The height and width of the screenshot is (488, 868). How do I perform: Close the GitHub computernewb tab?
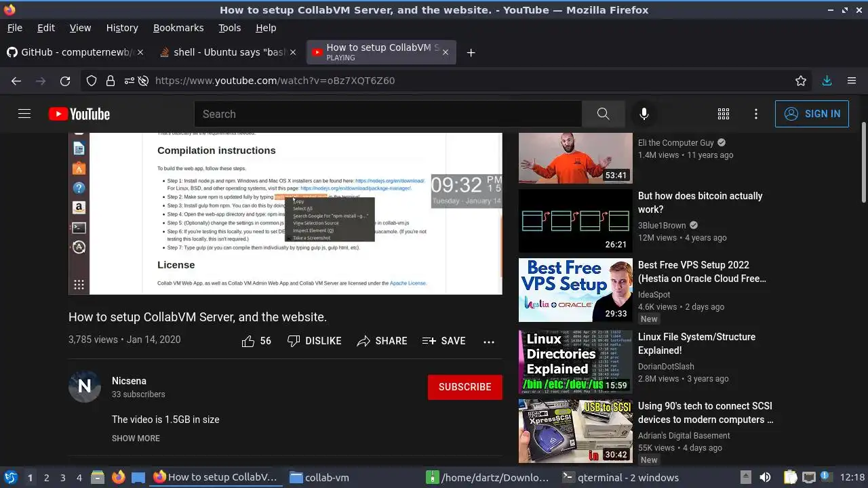click(140, 52)
